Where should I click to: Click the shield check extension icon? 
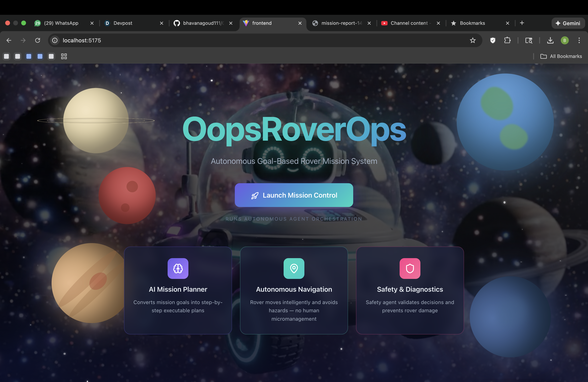click(493, 40)
